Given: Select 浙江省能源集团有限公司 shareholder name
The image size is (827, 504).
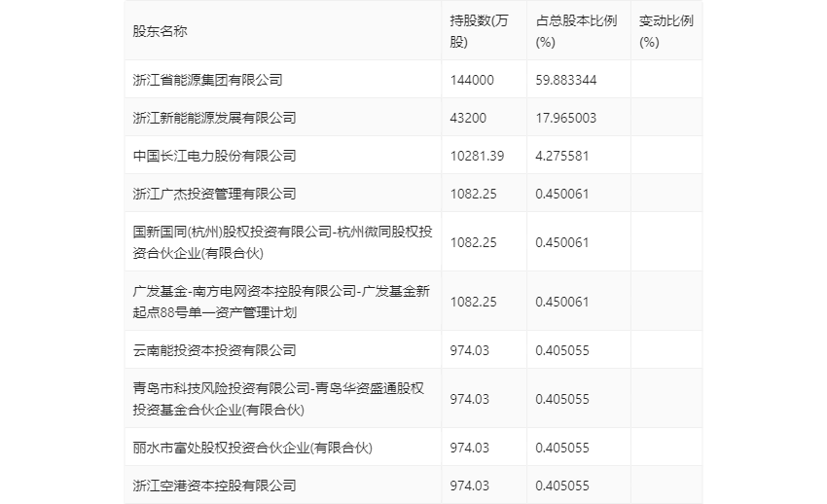Looking at the screenshot, I should [x=207, y=80].
